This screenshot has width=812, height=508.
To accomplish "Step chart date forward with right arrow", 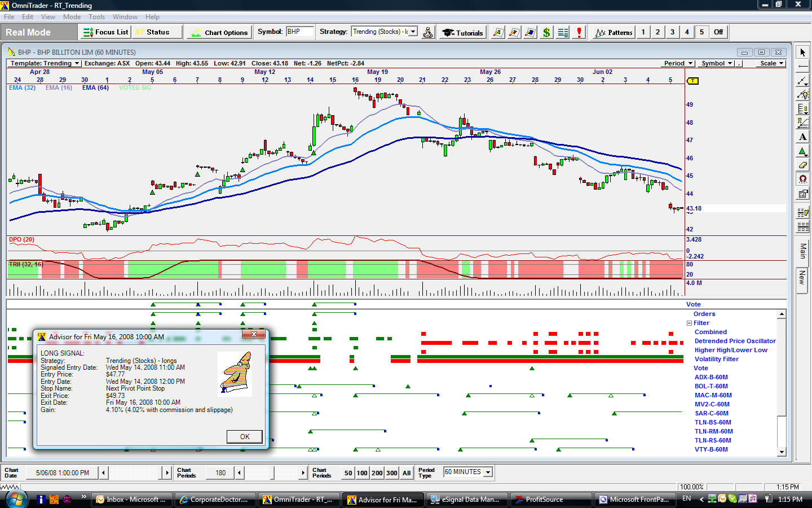I will pyautogui.click(x=166, y=473).
